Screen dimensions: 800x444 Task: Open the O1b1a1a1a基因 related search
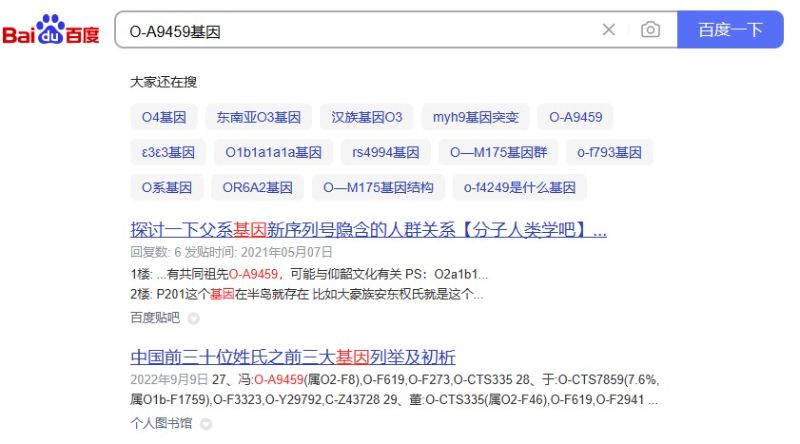click(273, 152)
